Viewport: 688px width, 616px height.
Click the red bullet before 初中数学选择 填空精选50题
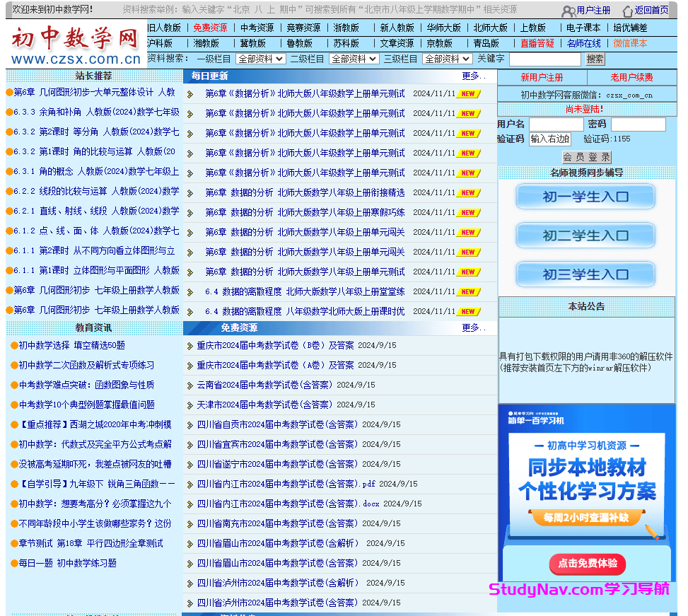point(13,346)
